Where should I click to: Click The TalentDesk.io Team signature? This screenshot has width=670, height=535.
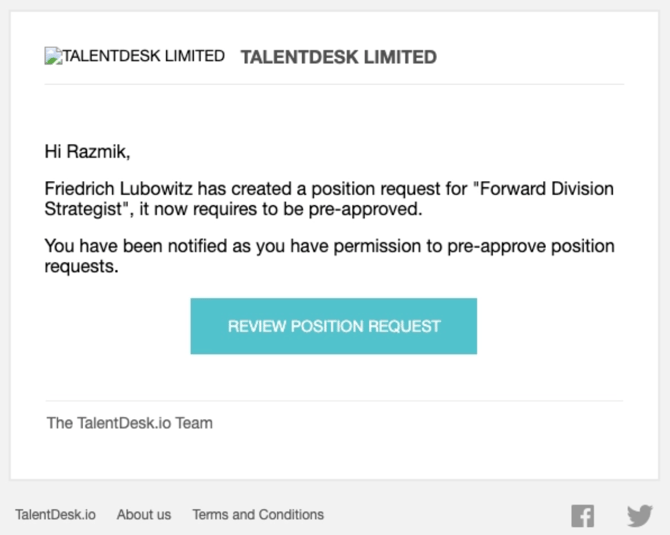(129, 423)
